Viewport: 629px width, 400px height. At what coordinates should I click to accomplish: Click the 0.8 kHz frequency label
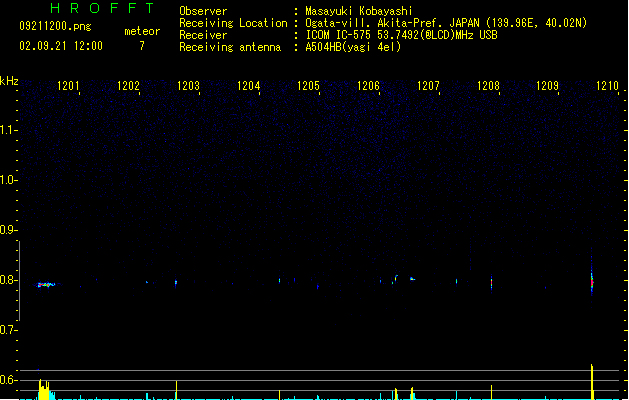click(x=8, y=280)
